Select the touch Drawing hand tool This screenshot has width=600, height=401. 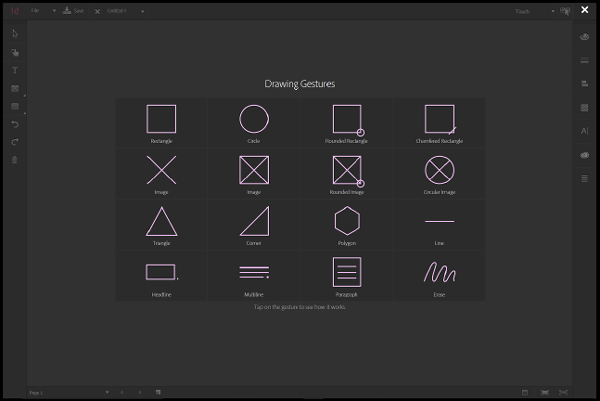15,52
